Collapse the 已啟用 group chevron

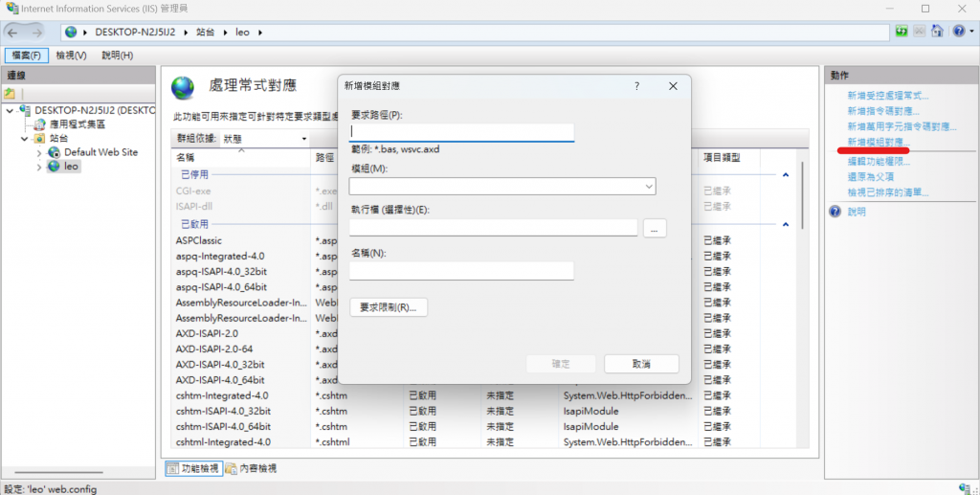786,224
